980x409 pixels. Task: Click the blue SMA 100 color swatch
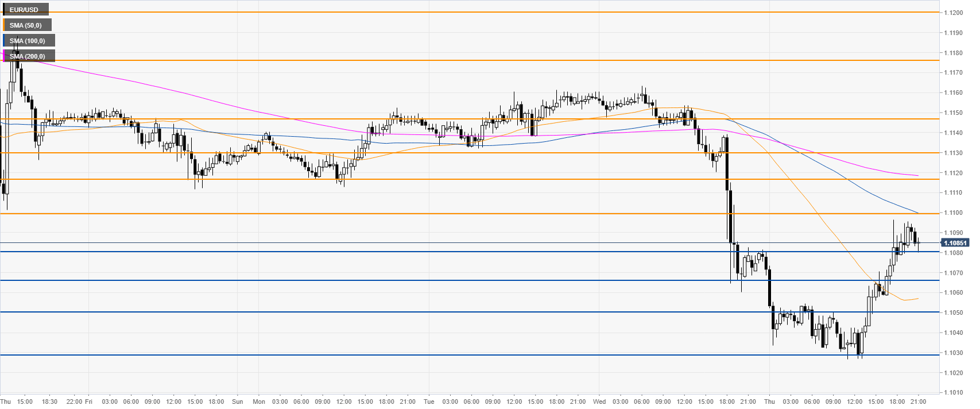4,41
